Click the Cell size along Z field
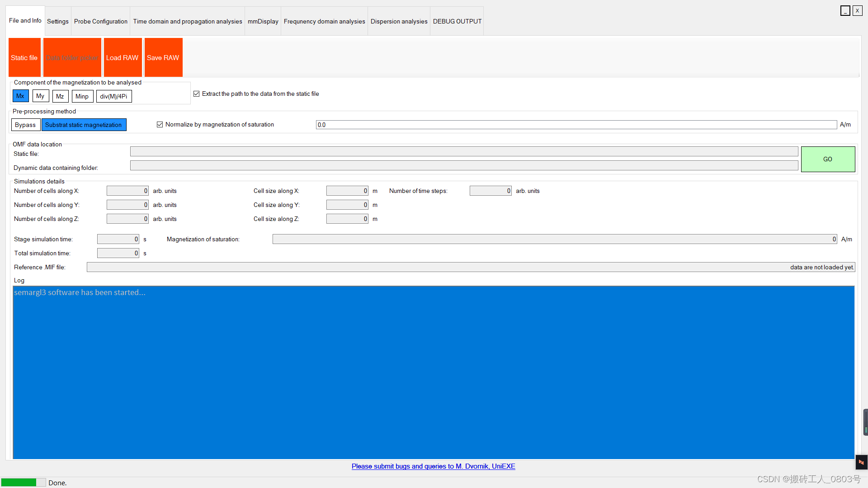 click(347, 219)
